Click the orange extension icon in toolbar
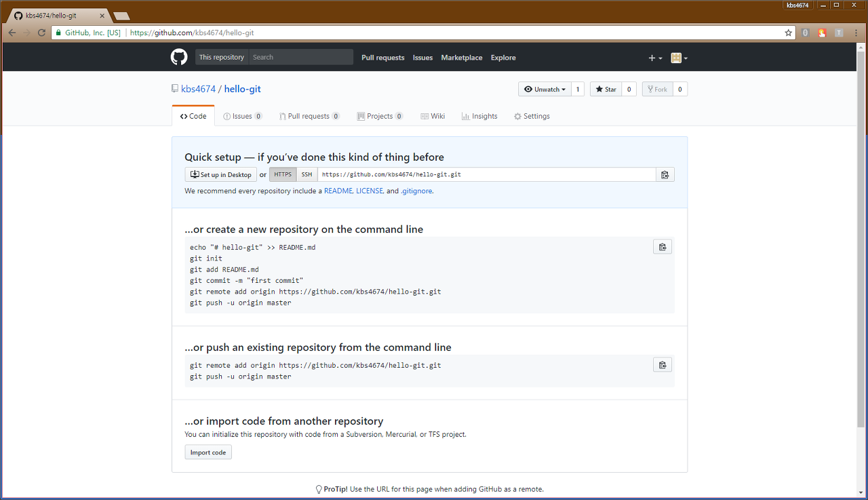Viewport: 868px width, 500px height. tap(822, 33)
